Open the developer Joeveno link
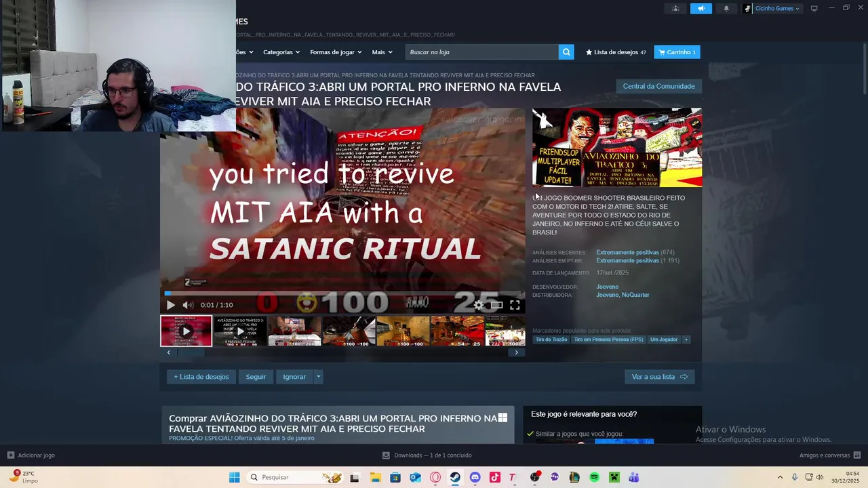Viewport: 868px width, 488px height. tap(607, 287)
